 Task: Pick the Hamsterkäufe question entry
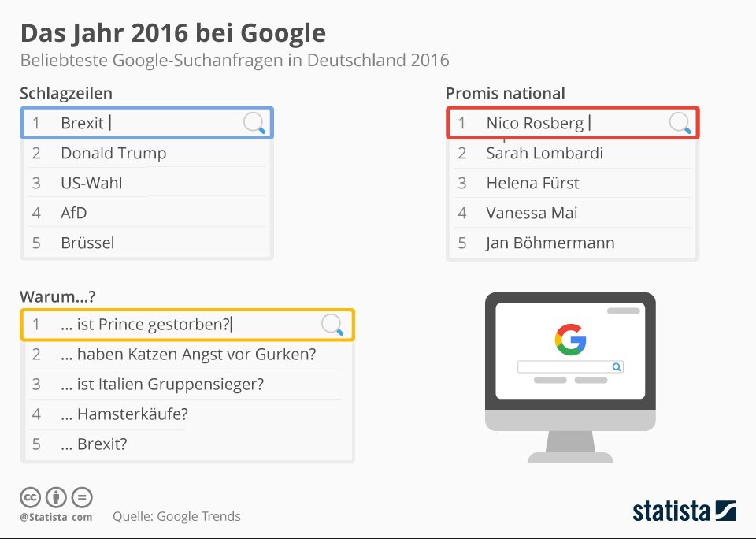[187, 414]
